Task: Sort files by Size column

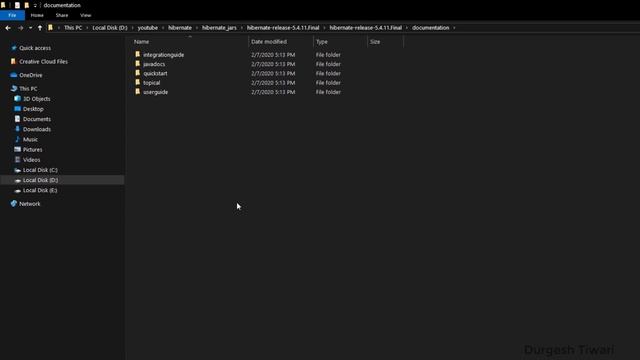Action: click(375, 42)
